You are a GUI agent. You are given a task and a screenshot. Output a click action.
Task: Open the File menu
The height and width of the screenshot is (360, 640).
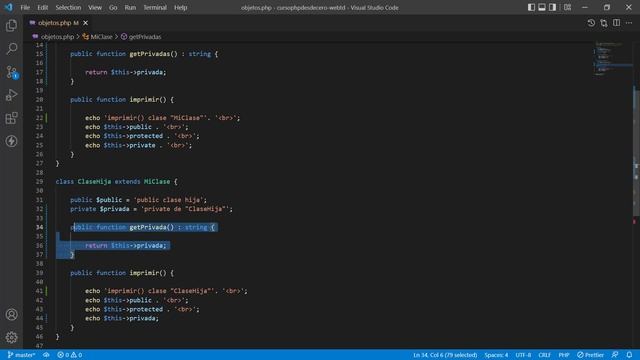point(25,7)
